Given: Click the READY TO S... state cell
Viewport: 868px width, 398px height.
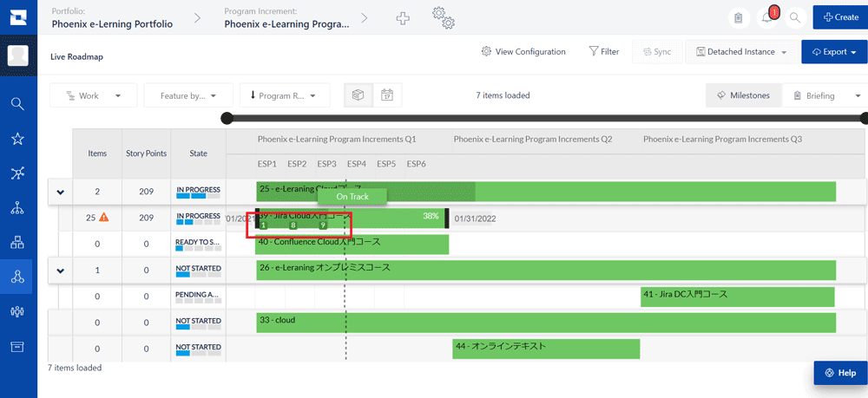Looking at the screenshot, I should (x=198, y=244).
